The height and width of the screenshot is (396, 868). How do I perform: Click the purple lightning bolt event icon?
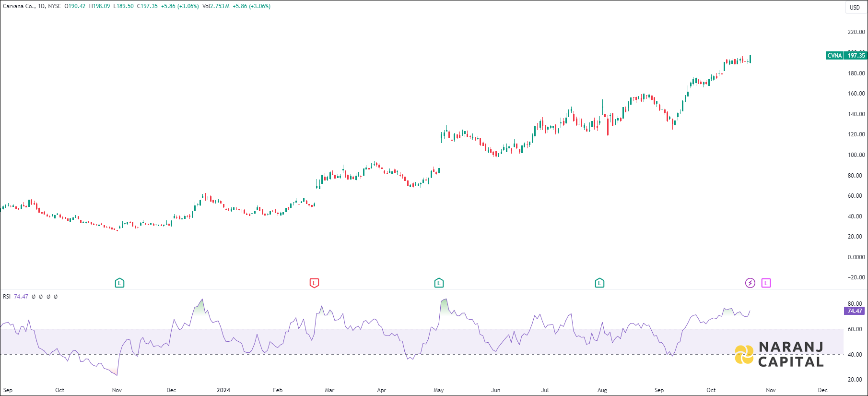750,283
